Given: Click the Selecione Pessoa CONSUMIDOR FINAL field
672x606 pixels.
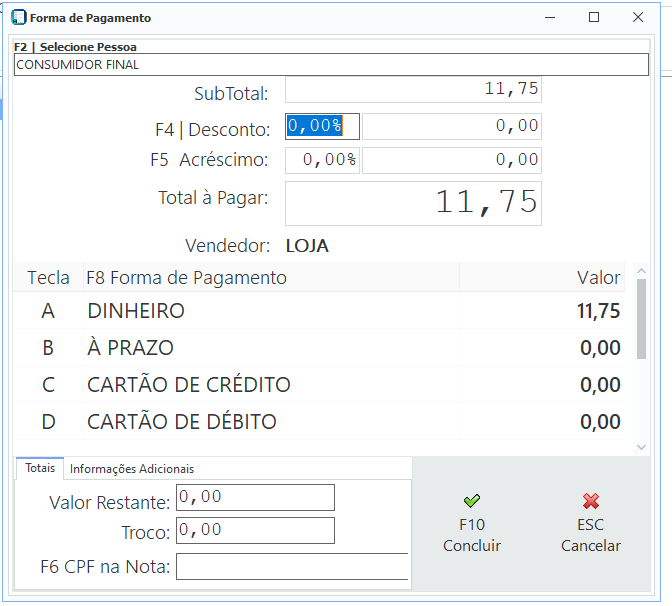Looking at the screenshot, I should coord(331,65).
